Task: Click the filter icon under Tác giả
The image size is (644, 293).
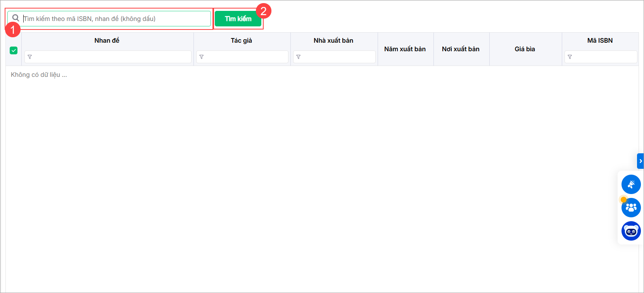Action: click(202, 57)
